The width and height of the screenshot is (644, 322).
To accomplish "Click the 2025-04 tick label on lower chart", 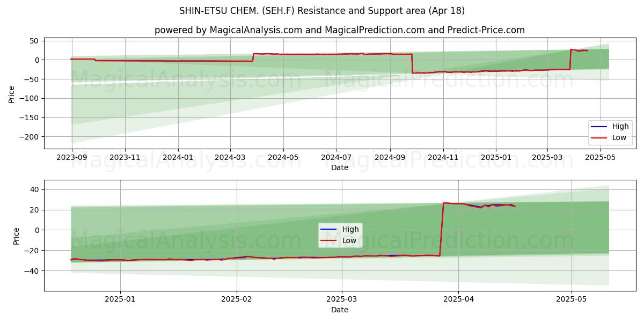I will tap(459, 299).
